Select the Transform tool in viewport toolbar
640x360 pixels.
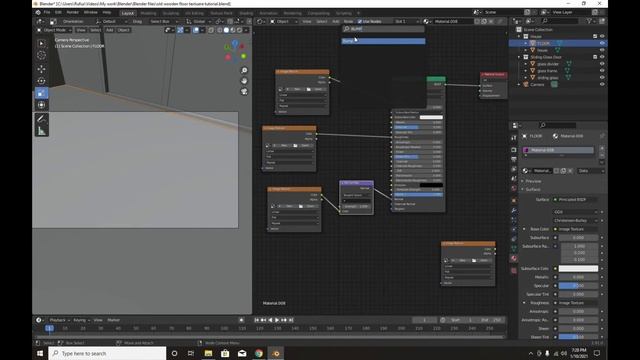pos(41,105)
